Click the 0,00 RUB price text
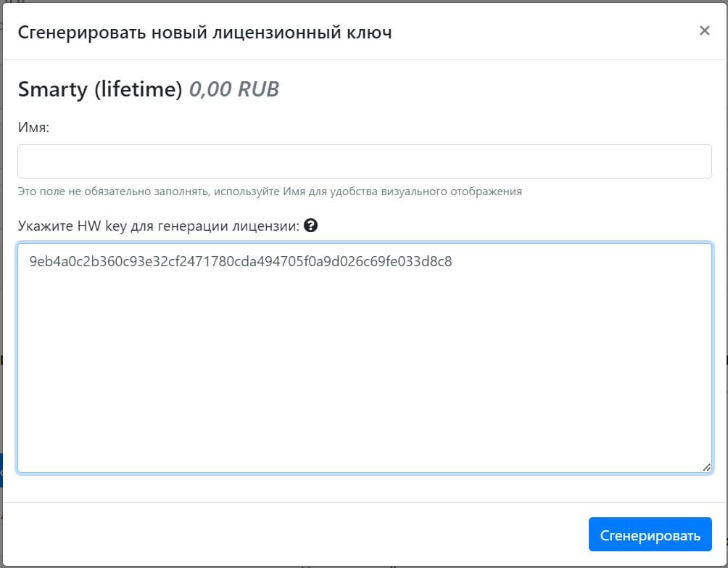728x568 pixels. point(234,89)
